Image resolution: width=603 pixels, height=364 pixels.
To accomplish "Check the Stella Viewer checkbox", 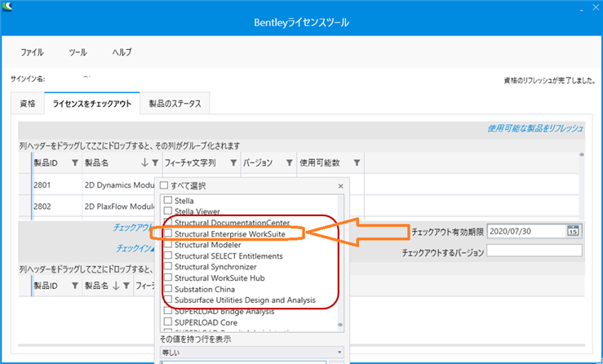I will click(167, 211).
